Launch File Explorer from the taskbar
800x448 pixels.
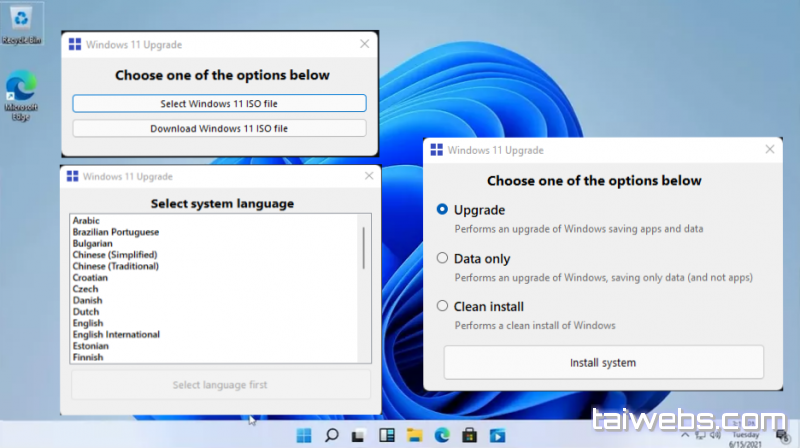click(x=413, y=435)
